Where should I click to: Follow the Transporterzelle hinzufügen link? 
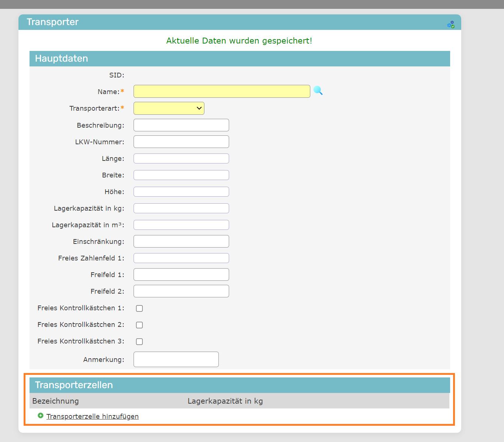[93, 416]
